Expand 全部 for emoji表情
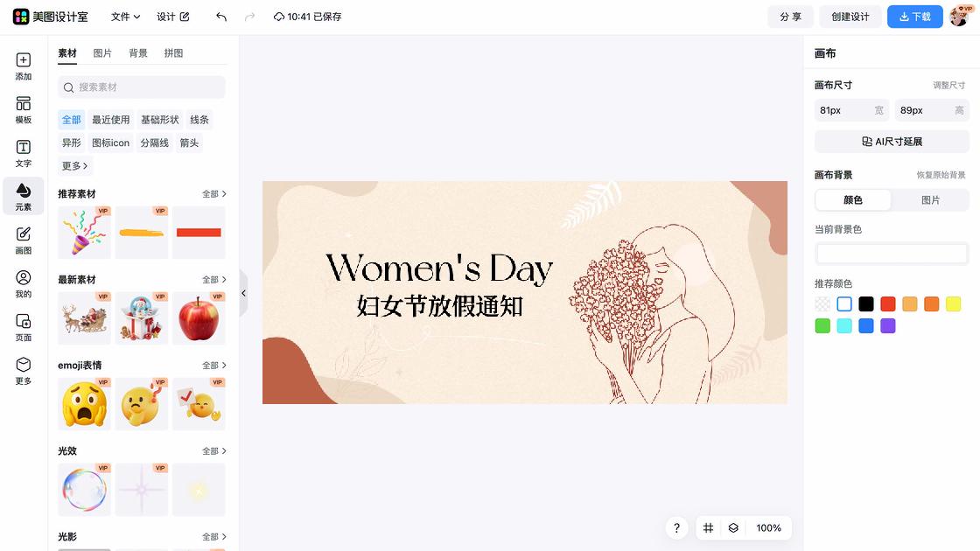 [x=213, y=366]
